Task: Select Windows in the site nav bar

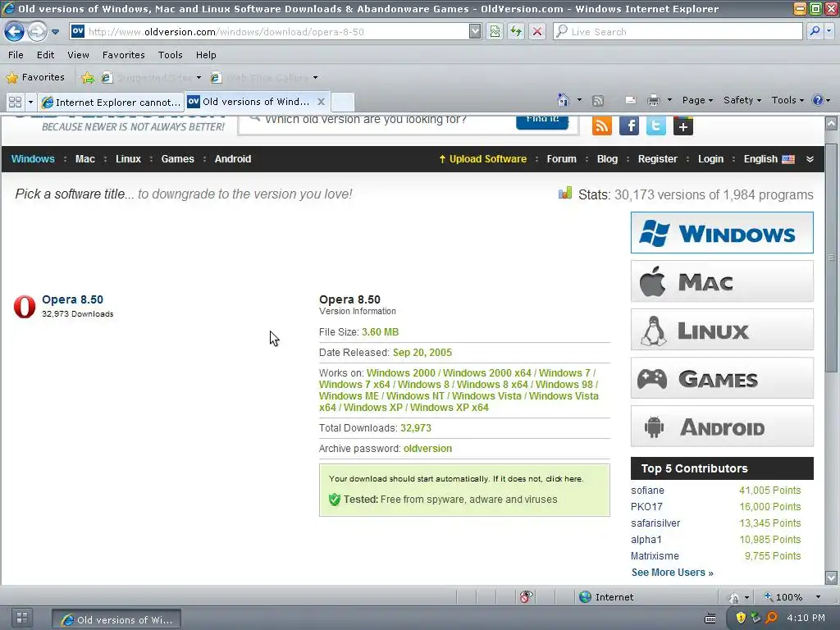Action: [33, 159]
